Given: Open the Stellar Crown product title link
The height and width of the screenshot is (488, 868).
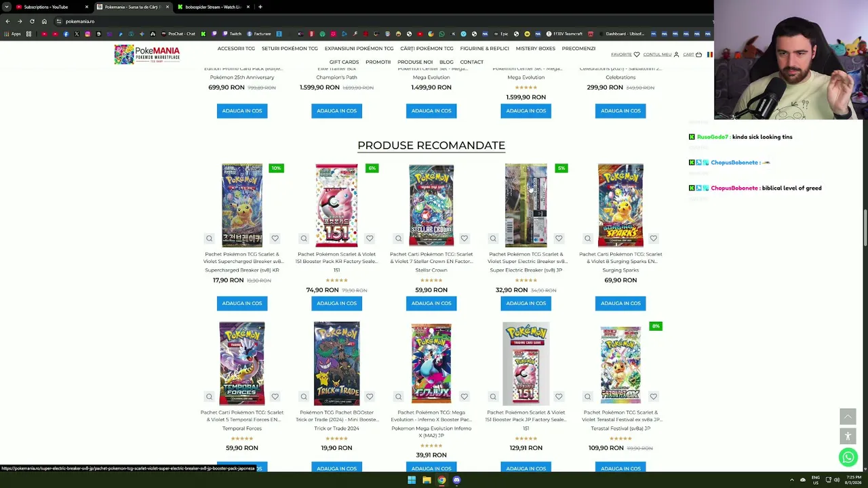Looking at the screenshot, I should (x=431, y=258).
